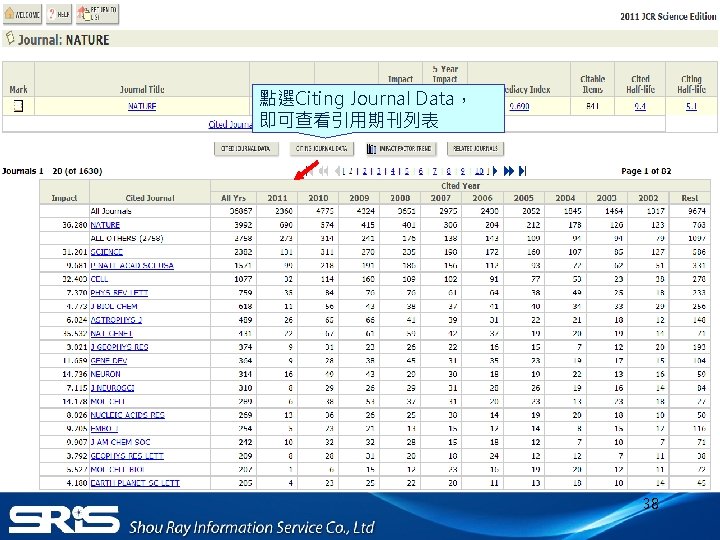Open the P NATL ACAD SCI USA link
The width and height of the screenshot is (720, 540).
132,265
